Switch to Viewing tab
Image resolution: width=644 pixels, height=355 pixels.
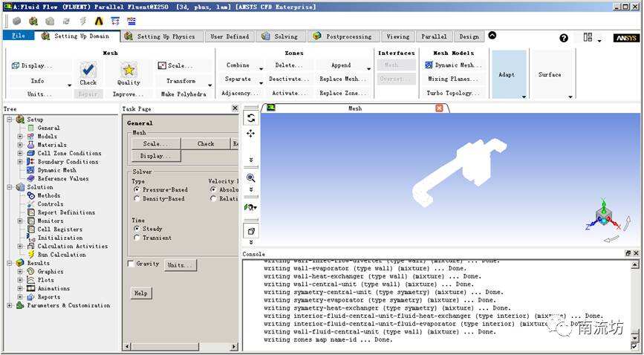click(397, 36)
